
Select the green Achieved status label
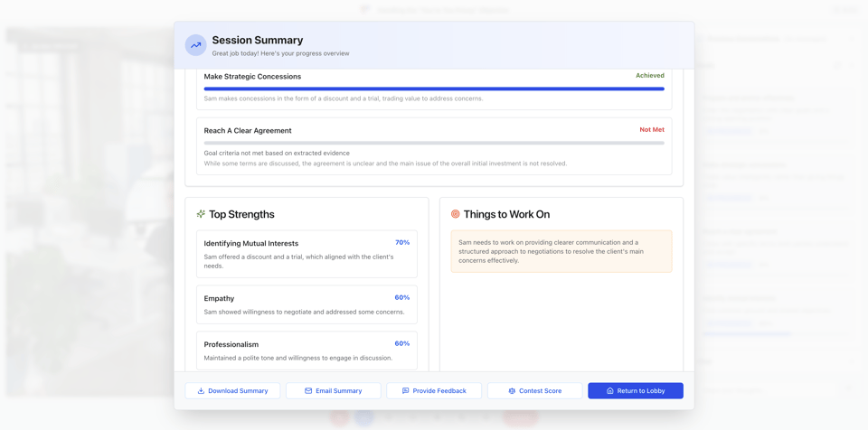649,76
